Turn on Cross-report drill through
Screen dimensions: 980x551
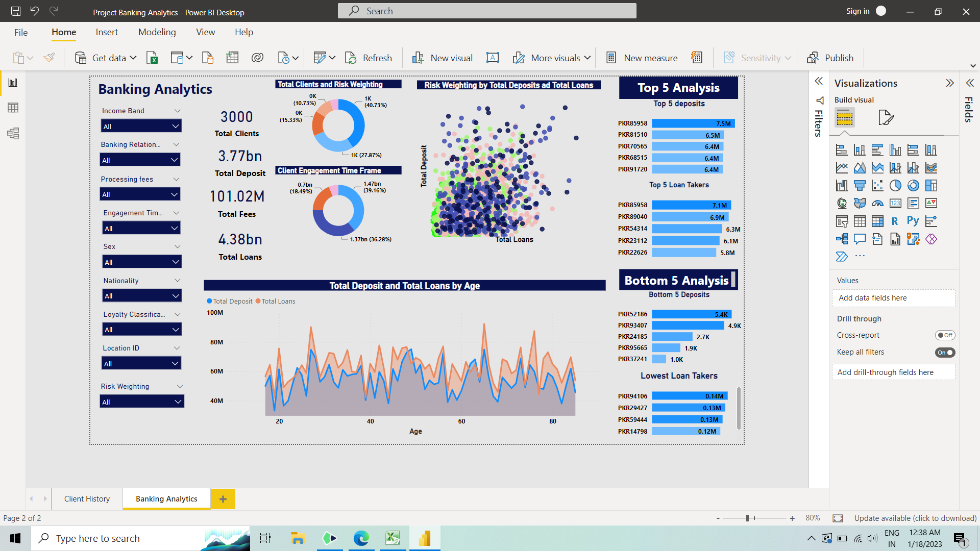[x=945, y=335]
